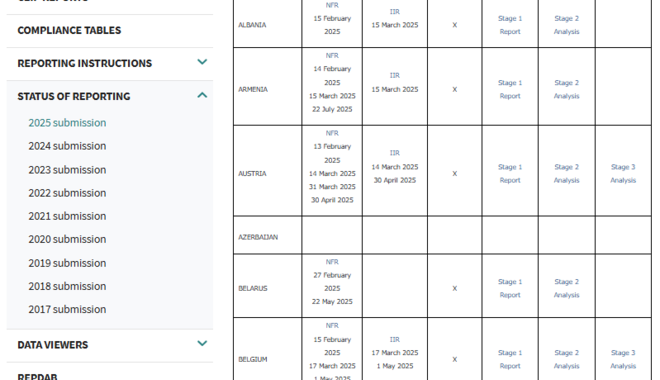Click the X mark in Albania row
The width and height of the screenshot is (660, 380).
[x=455, y=25]
